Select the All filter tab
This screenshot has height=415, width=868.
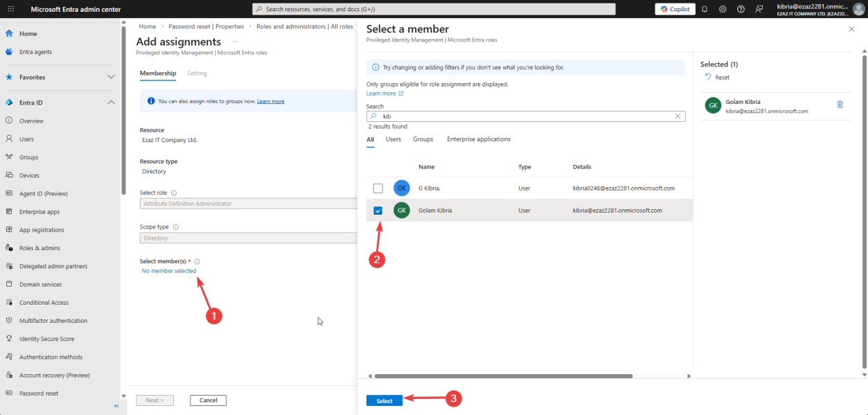(371, 139)
